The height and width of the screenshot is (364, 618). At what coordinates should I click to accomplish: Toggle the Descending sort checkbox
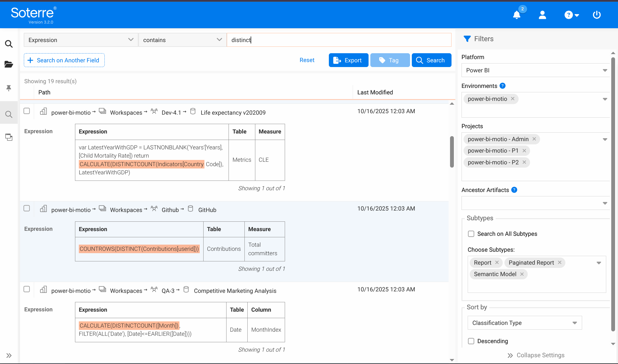pos(471,341)
